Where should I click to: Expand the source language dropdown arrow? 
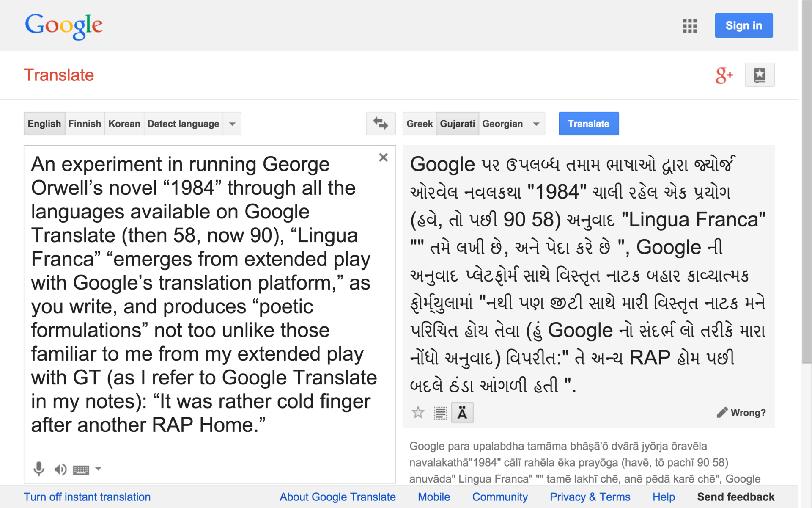click(x=232, y=124)
